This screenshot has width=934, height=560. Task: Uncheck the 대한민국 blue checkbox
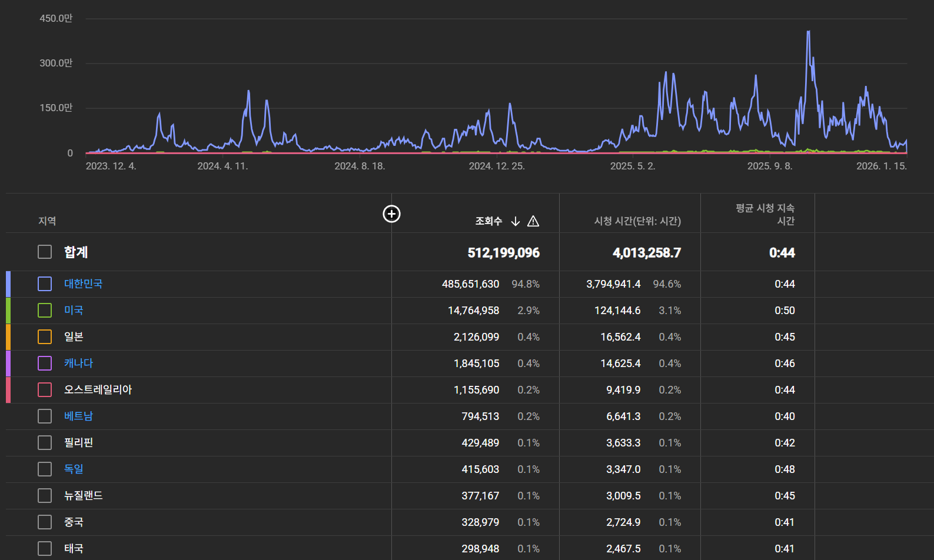pyautogui.click(x=45, y=284)
